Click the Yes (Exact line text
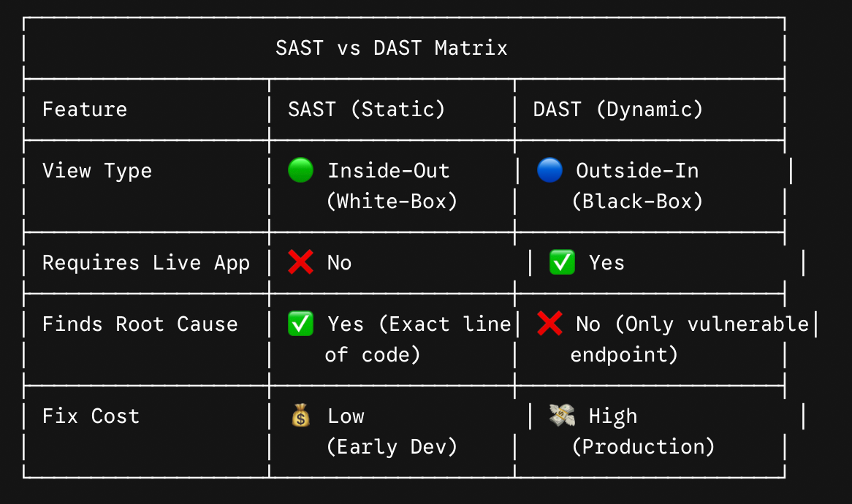852x504 pixels. (419, 324)
